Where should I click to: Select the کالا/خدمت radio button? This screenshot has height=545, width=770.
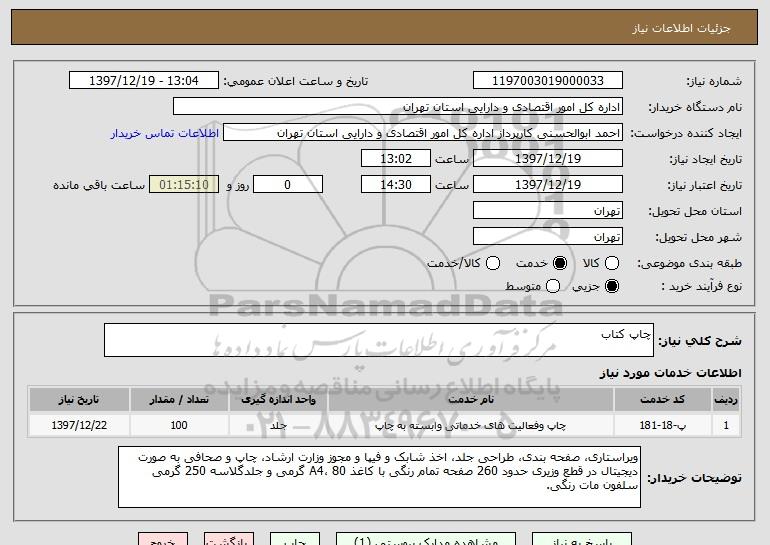[493, 263]
